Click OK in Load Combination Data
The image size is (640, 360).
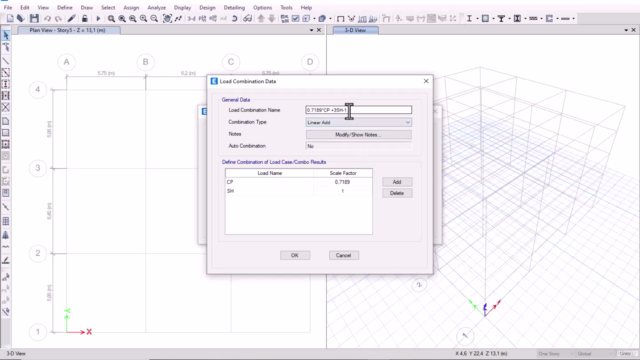pyautogui.click(x=295, y=256)
